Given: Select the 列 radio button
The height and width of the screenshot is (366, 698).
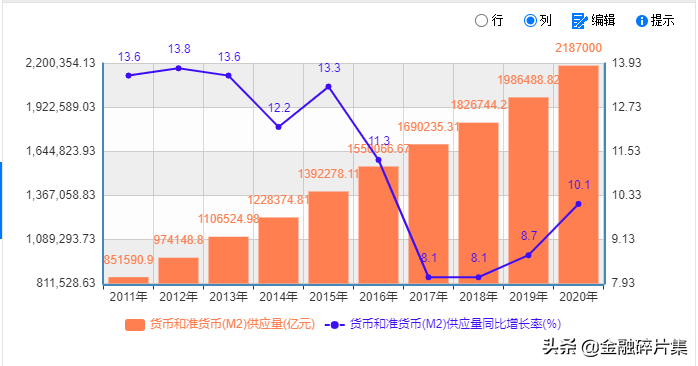Looking at the screenshot, I should (530, 20).
